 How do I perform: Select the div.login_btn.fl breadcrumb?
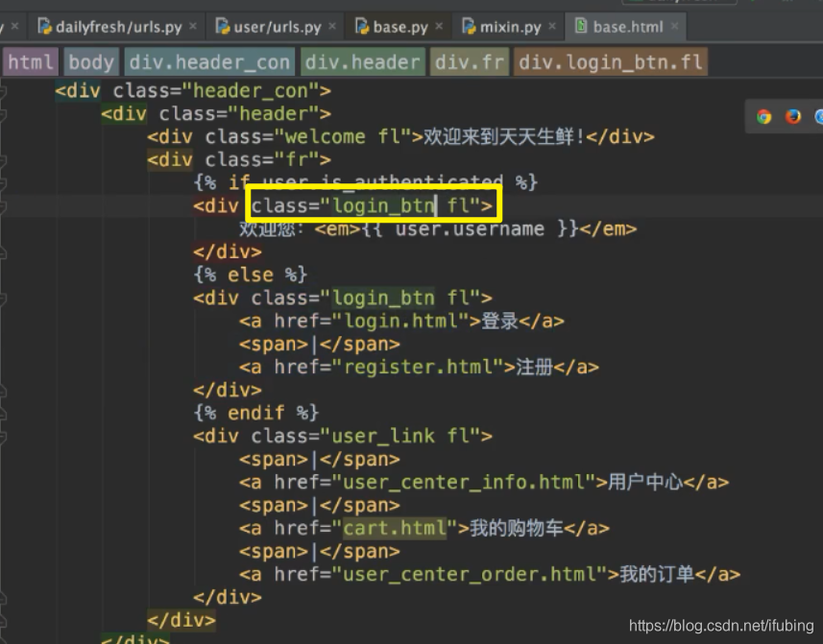pyautogui.click(x=611, y=62)
